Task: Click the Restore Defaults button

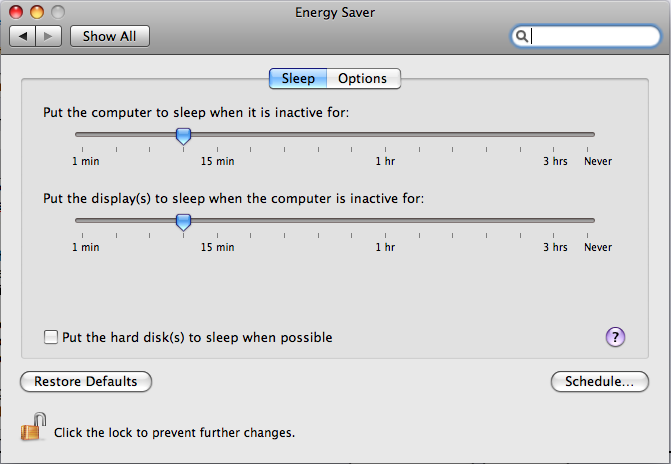Action: click(x=86, y=381)
